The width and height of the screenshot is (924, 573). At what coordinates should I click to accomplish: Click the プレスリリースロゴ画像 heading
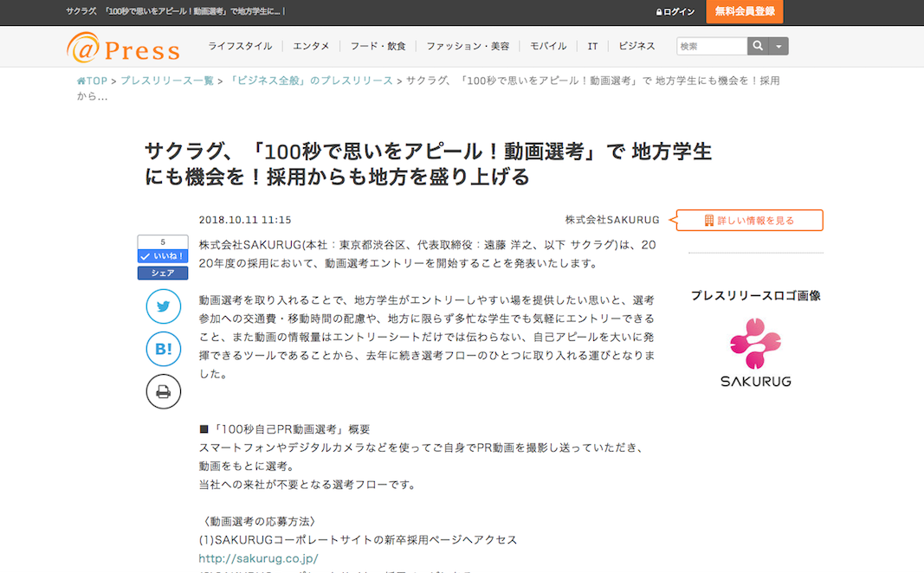(x=755, y=296)
